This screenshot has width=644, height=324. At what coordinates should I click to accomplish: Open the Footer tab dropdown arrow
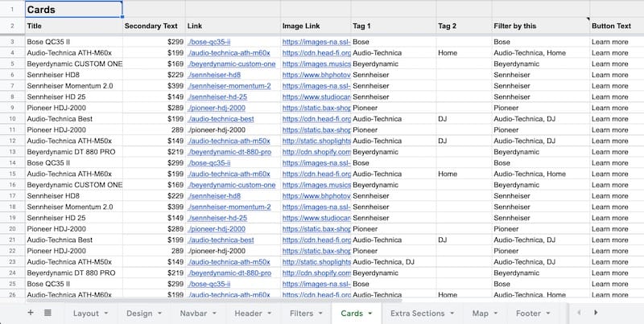coord(548,314)
